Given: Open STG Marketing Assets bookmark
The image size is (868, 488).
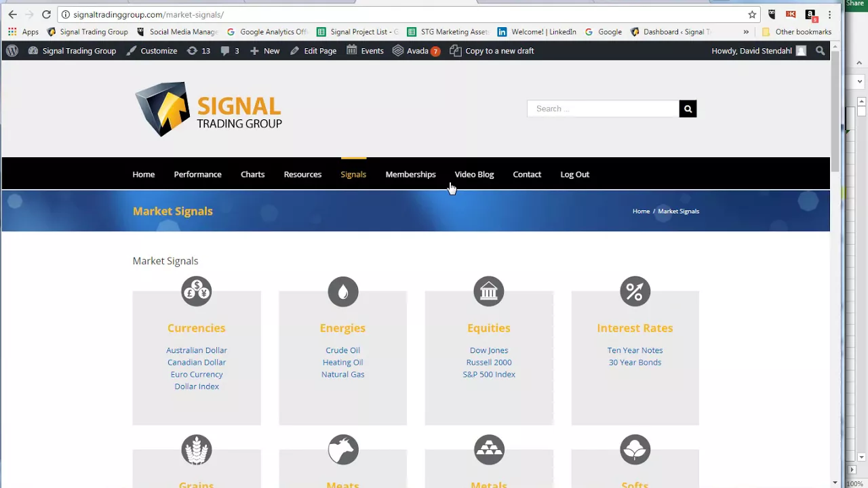Looking at the screenshot, I should pos(448,32).
